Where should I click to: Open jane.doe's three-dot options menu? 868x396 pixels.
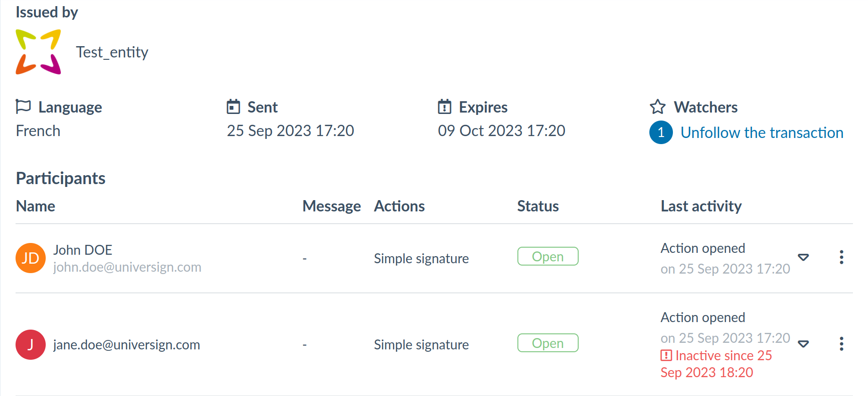click(x=841, y=344)
